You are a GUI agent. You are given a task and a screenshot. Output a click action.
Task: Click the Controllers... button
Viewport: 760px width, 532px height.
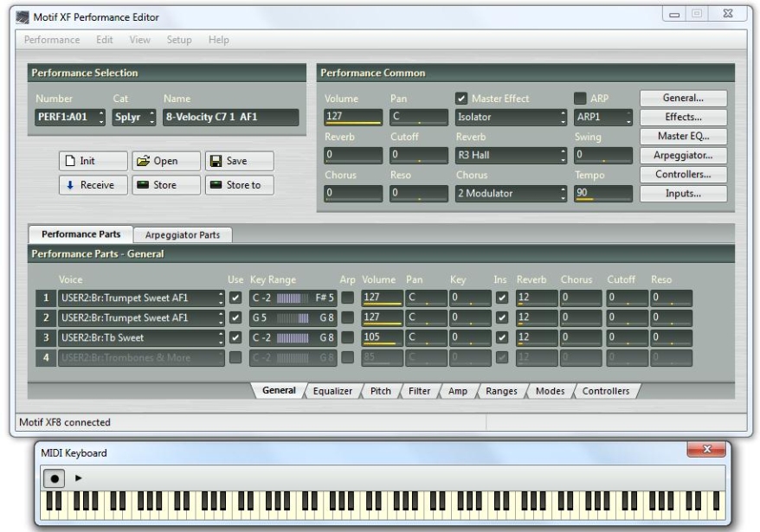click(x=683, y=175)
